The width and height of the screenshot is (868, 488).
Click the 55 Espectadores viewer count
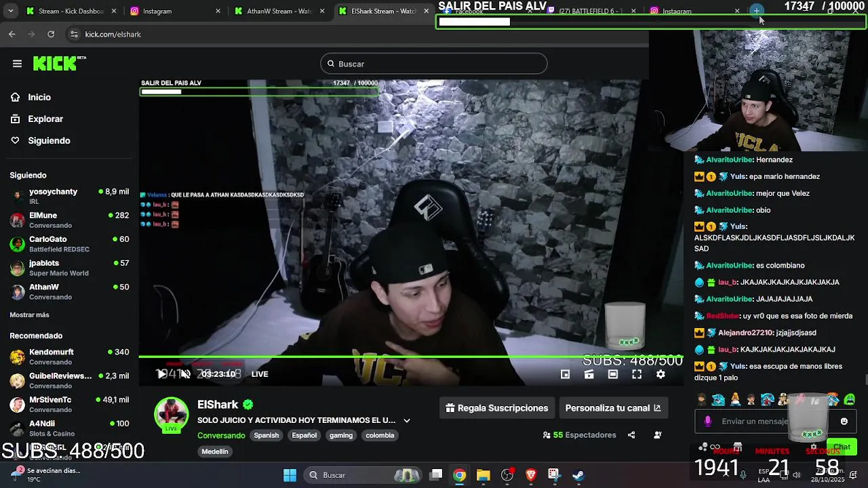click(579, 435)
